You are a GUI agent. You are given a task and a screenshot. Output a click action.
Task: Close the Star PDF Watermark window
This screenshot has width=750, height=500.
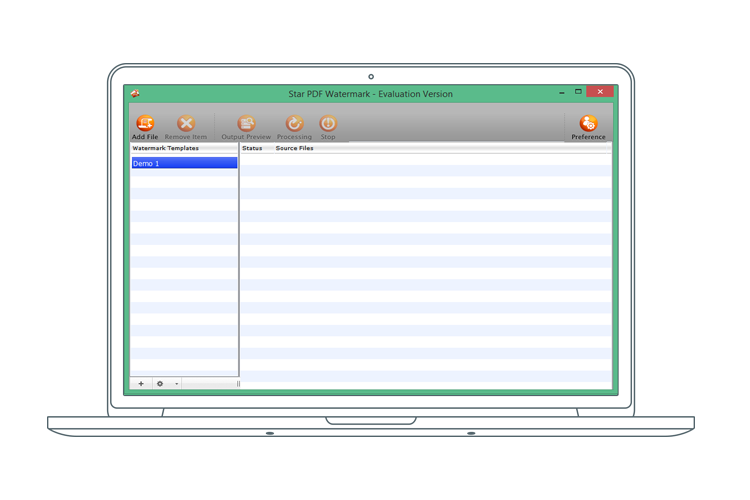click(x=600, y=93)
